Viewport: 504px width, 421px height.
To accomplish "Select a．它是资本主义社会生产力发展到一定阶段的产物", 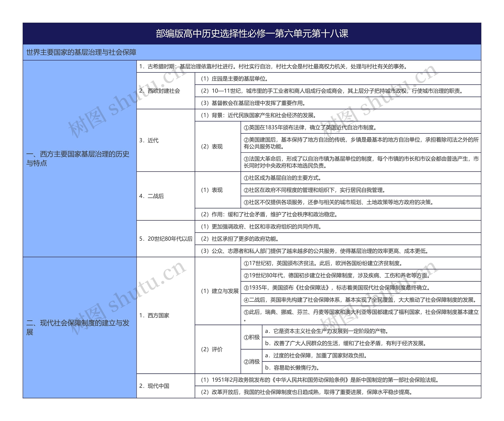I will point(372,331).
